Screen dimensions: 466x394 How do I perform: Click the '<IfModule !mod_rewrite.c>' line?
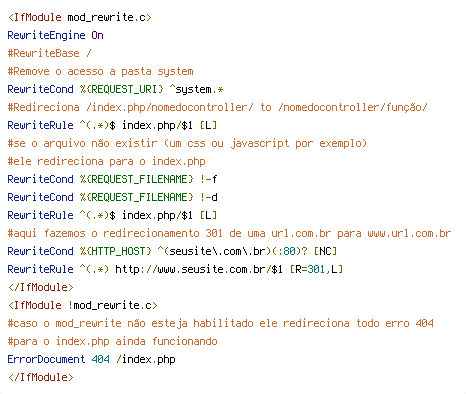click(x=82, y=305)
